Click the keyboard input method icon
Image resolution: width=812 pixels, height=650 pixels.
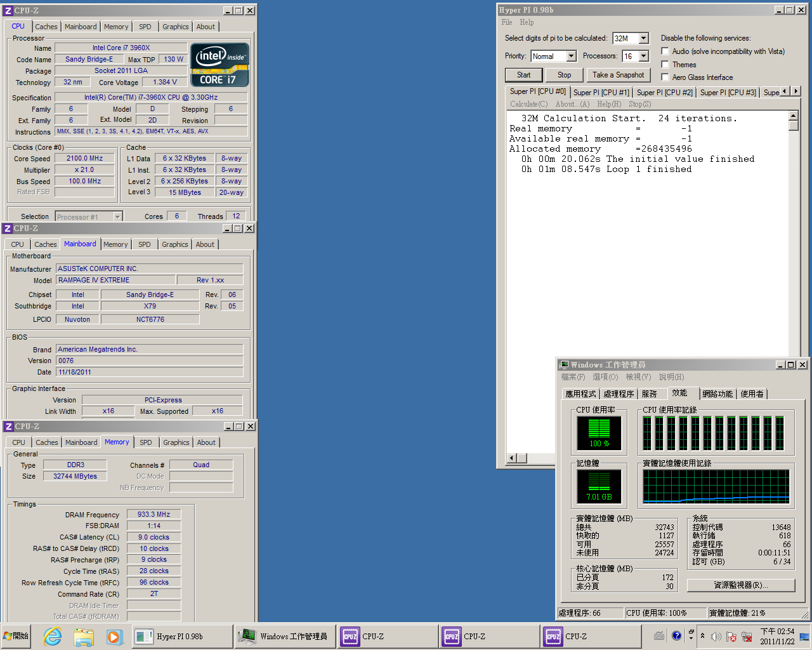coord(659,635)
